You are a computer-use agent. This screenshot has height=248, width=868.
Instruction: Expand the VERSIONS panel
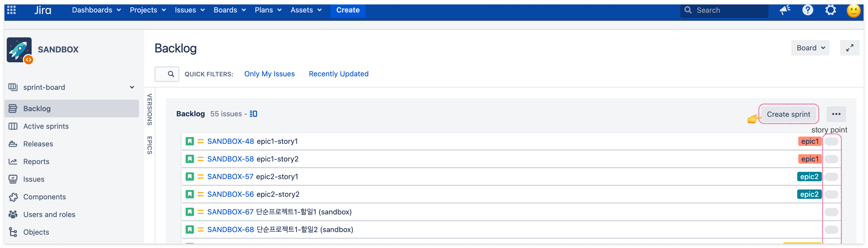click(x=150, y=110)
